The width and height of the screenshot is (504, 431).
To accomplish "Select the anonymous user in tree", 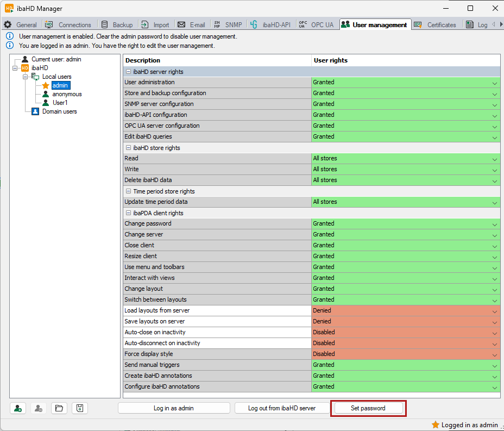I will (67, 94).
